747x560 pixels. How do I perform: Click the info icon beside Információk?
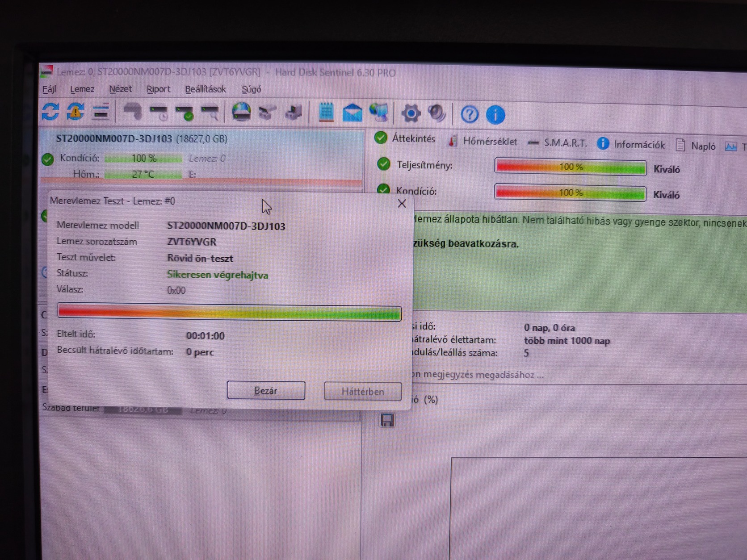click(603, 143)
